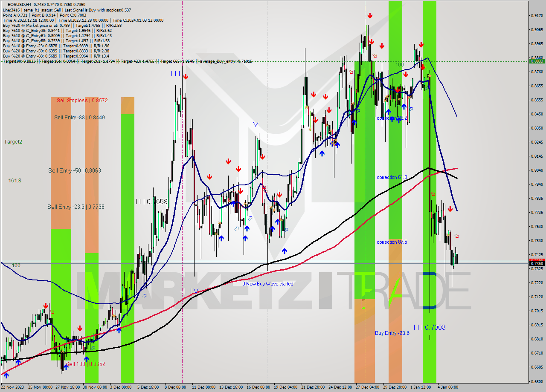Click the '25 Nov 00:00' time label

pyautogui.click(x=40, y=387)
